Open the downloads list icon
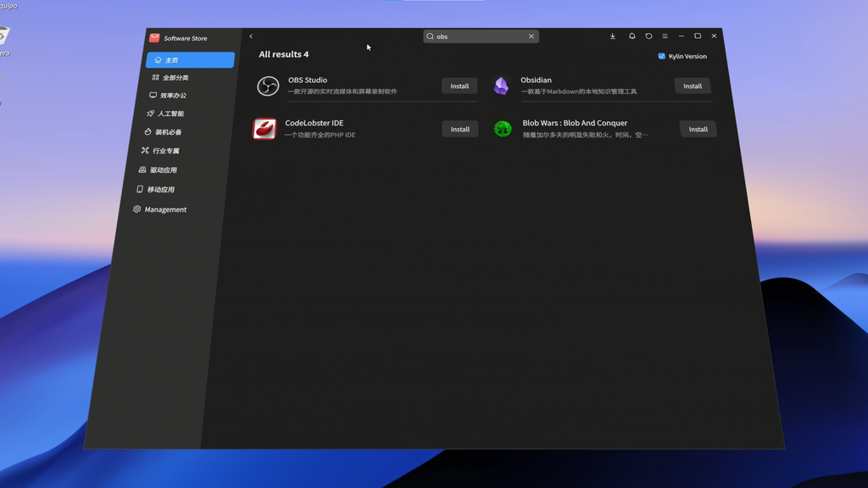Viewport: 868px width, 488px height. (x=613, y=36)
